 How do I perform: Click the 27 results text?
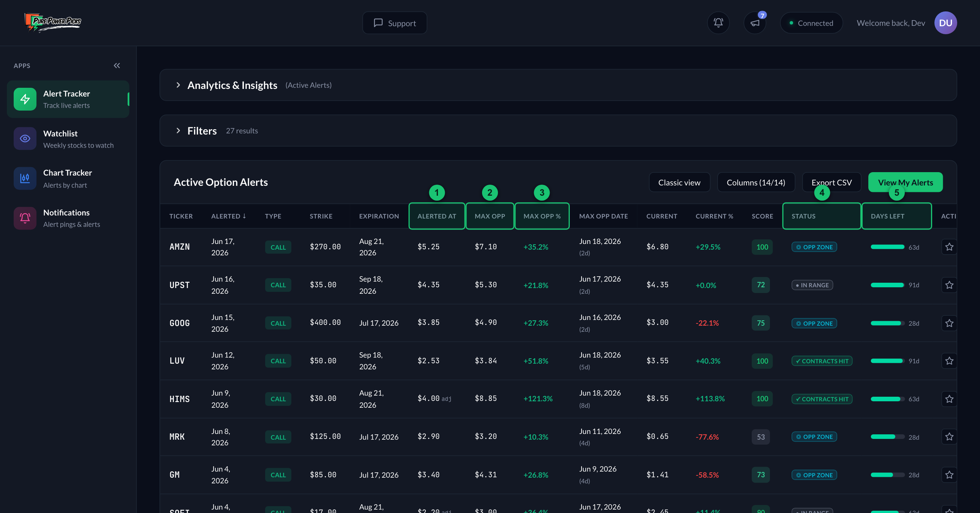pos(242,131)
